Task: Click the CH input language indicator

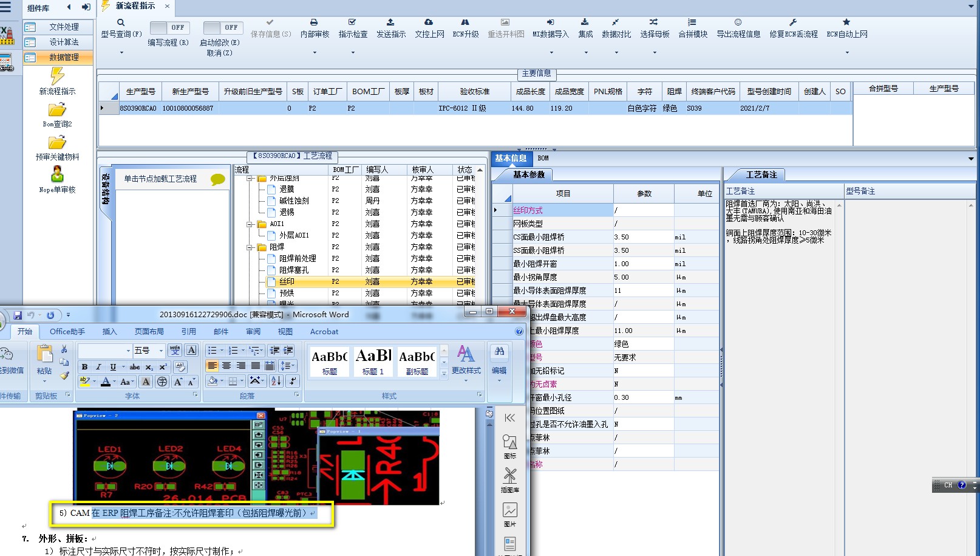Action: (x=948, y=485)
